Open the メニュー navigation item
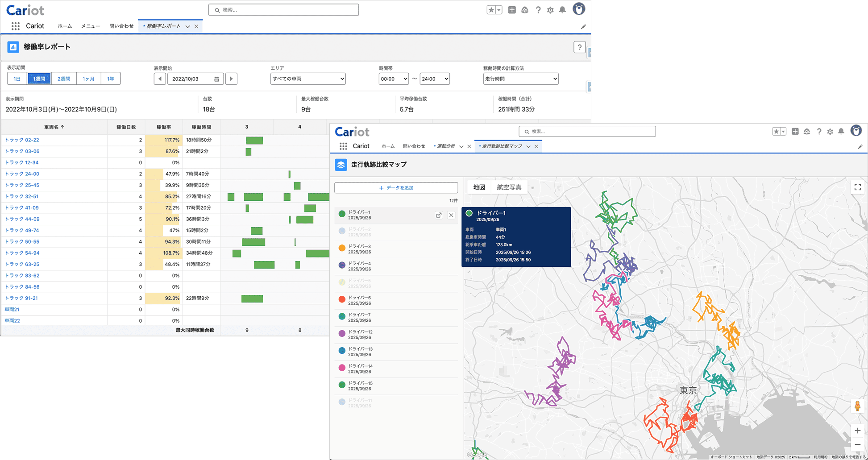Image resolution: width=868 pixels, height=460 pixels. [90, 26]
